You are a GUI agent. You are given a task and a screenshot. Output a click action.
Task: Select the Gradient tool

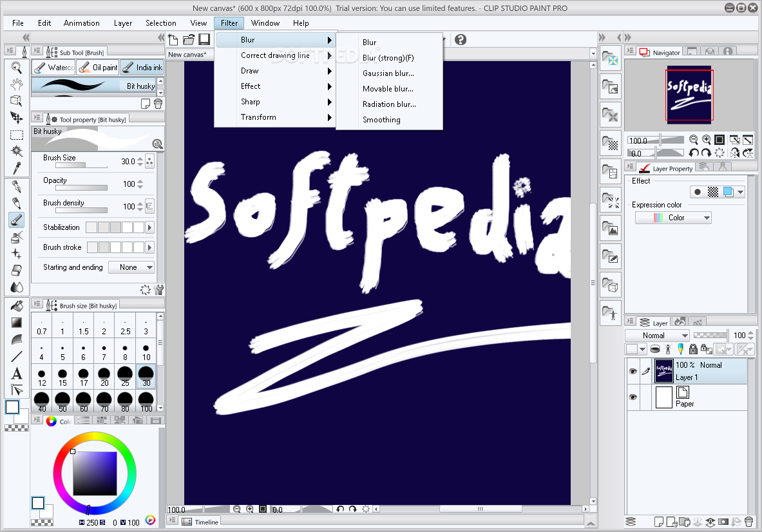[x=17, y=323]
